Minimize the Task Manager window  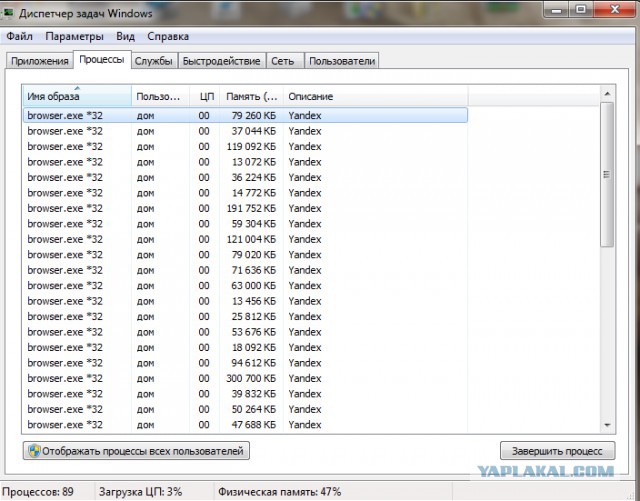tap(556, 10)
